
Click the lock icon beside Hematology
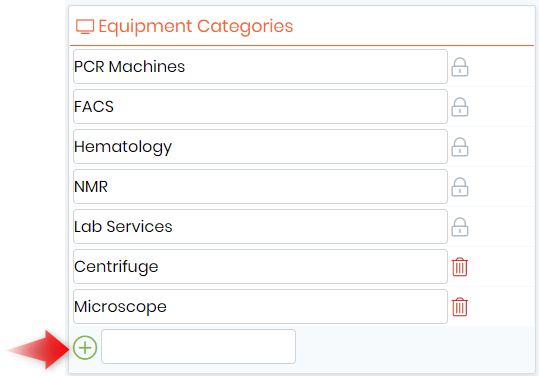point(460,147)
